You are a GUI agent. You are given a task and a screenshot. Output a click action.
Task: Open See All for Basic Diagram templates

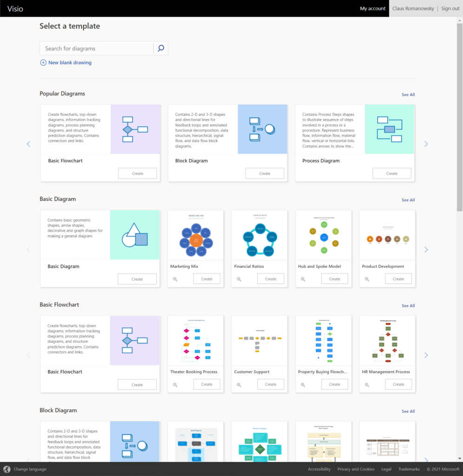(408, 200)
